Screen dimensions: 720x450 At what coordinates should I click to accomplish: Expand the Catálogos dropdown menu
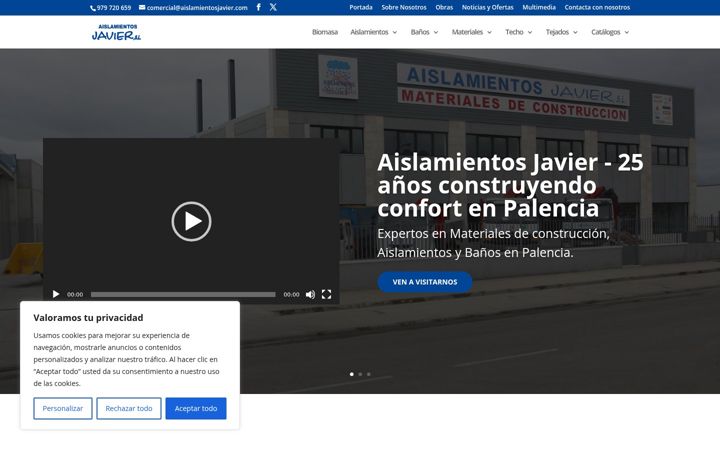tap(610, 32)
